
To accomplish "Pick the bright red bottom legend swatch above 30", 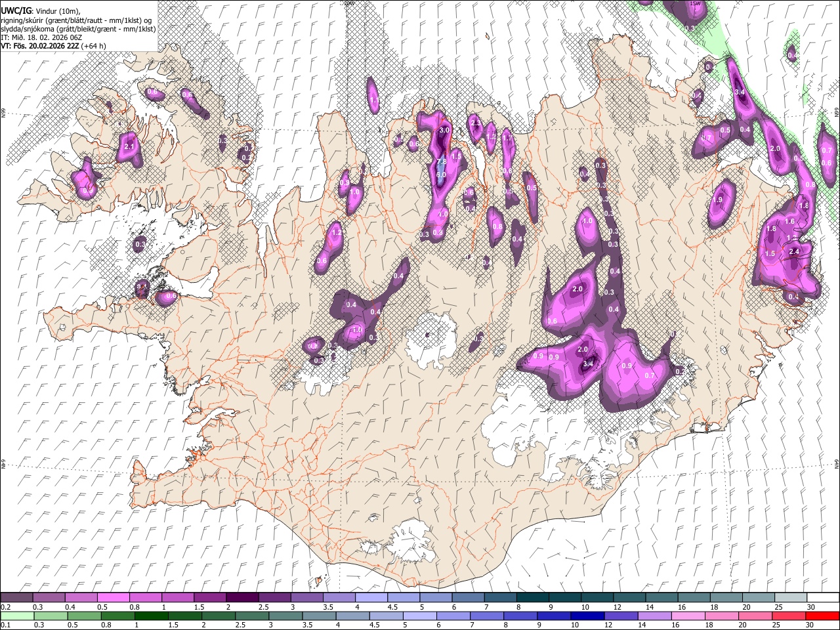I will [x=822, y=616].
